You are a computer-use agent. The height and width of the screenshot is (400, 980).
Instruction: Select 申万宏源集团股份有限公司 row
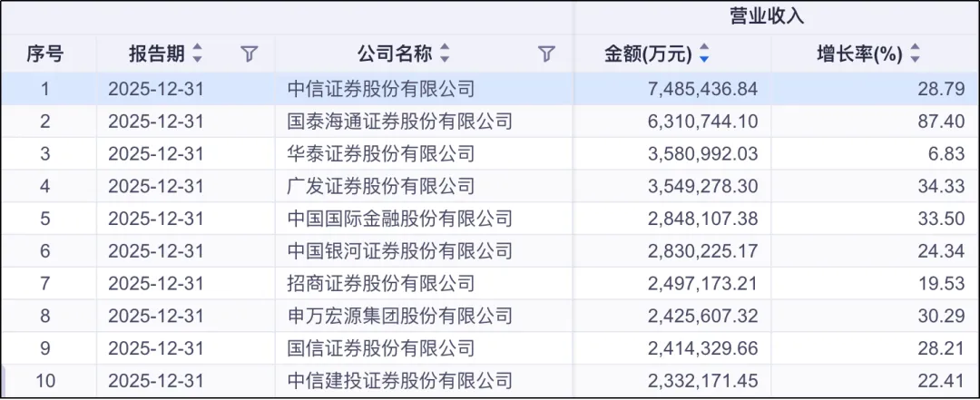click(x=490, y=317)
